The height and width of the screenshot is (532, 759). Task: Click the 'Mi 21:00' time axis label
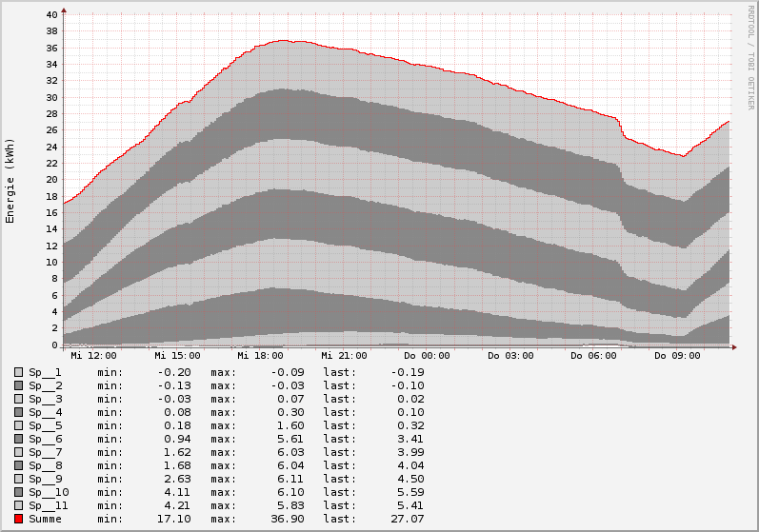tap(344, 355)
